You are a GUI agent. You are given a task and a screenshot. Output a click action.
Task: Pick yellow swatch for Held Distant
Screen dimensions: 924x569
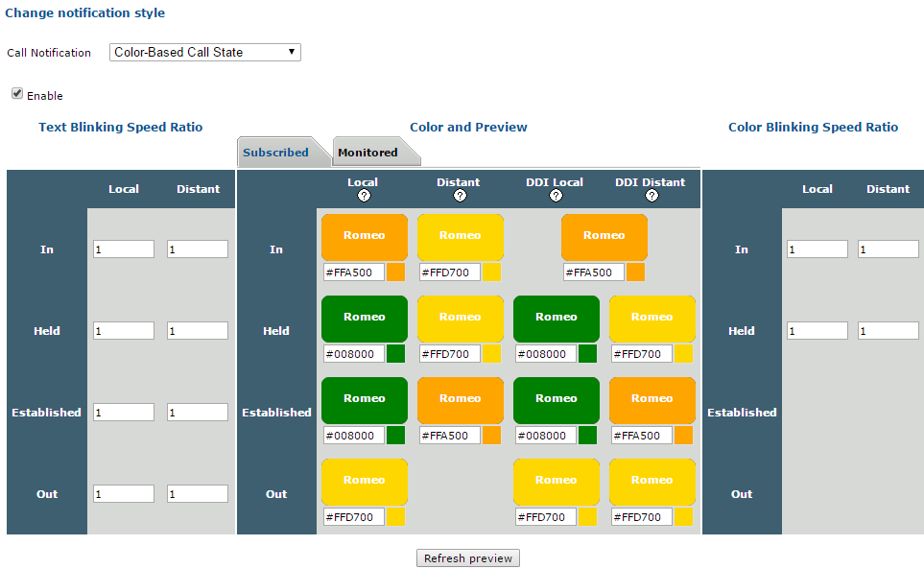point(491,354)
